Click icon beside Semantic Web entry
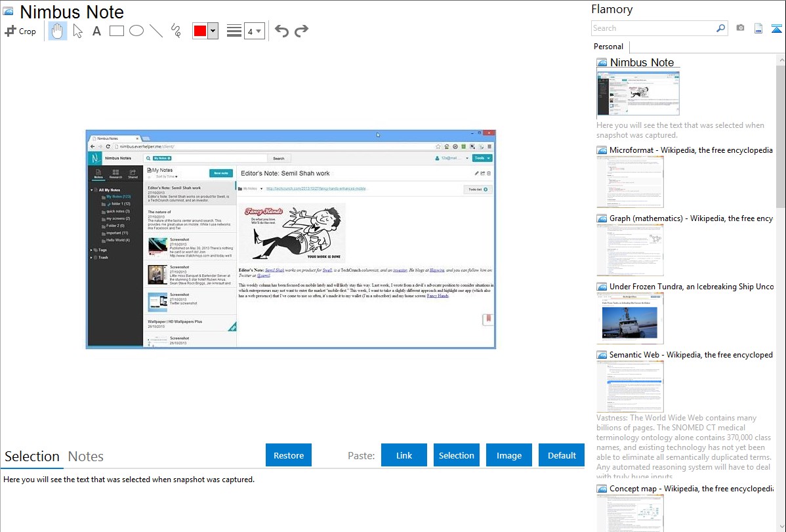 [x=602, y=355]
